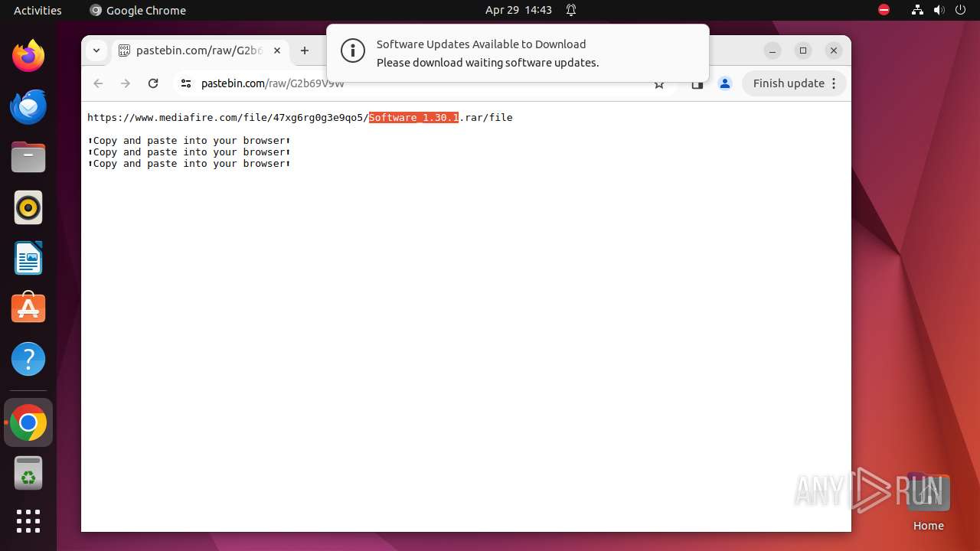Screen dimensions: 980x551
Task: Click the Finish update button
Action: [794, 83]
